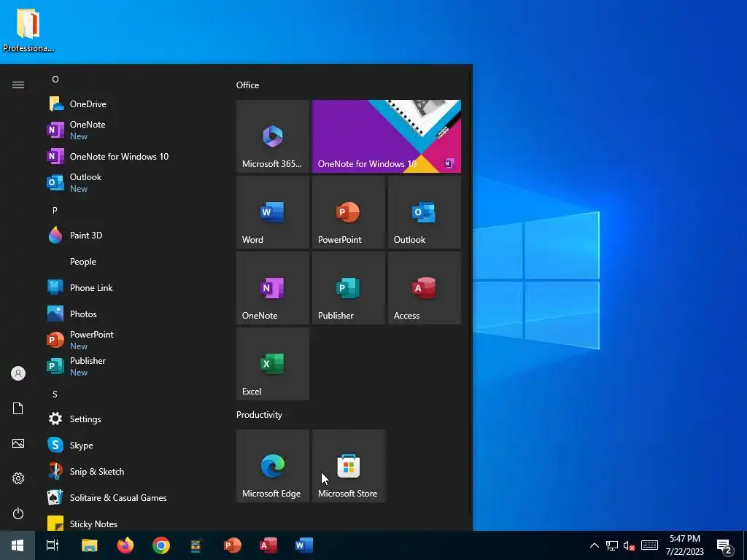Image resolution: width=747 pixels, height=560 pixels.
Task: Open the Microsoft 365 tile
Action: click(273, 136)
